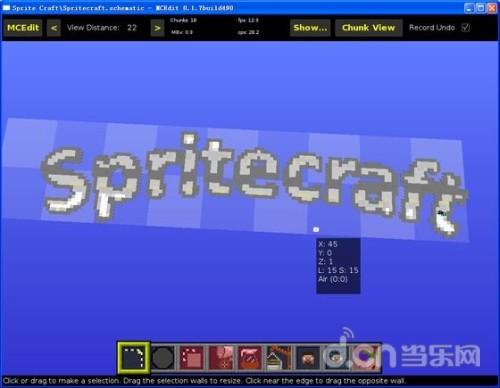Switch to Chunk View
Viewport: 500px width, 388px height.
point(368,28)
